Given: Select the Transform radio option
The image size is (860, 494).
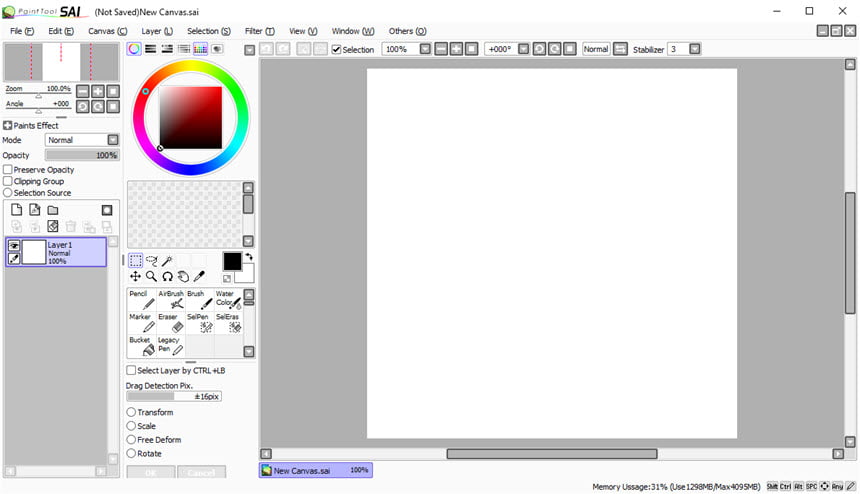Looking at the screenshot, I should [131, 412].
